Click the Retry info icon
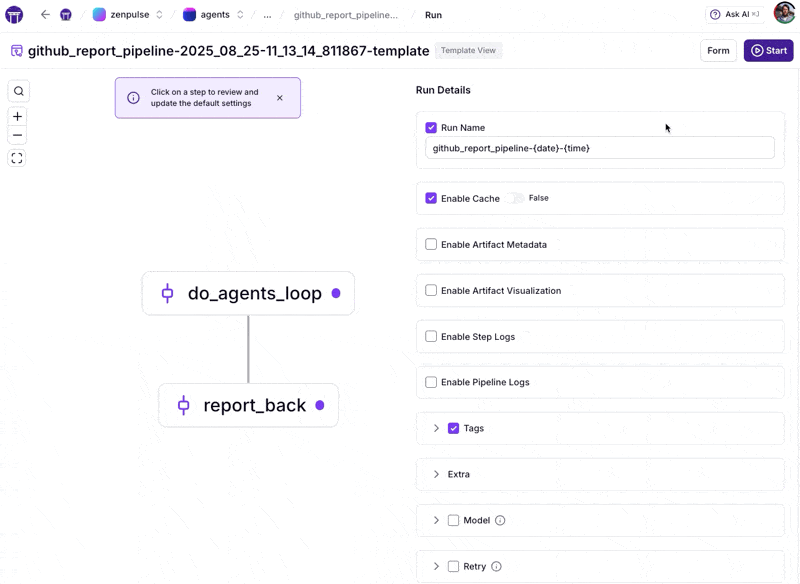800x584 pixels. [496, 566]
